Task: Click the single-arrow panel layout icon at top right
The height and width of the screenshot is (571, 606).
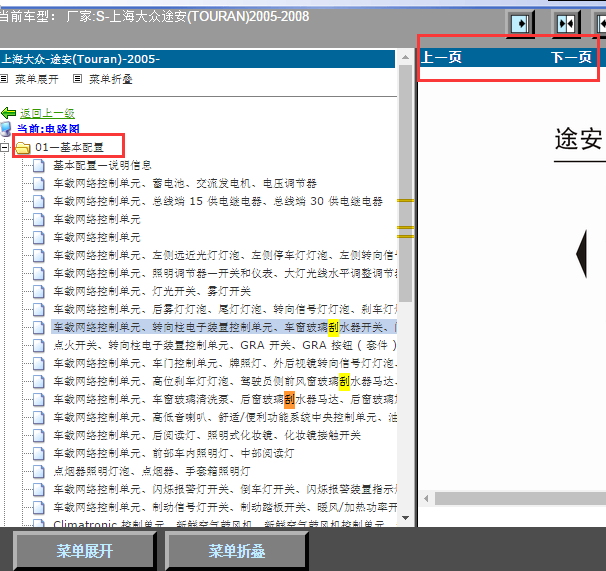Action: (x=520, y=24)
